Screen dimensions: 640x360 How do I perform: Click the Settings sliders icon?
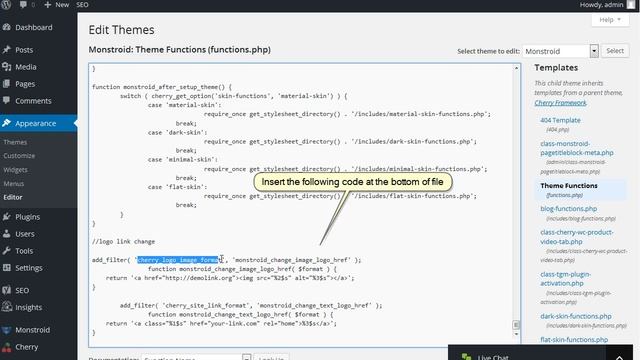click(x=6, y=268)
